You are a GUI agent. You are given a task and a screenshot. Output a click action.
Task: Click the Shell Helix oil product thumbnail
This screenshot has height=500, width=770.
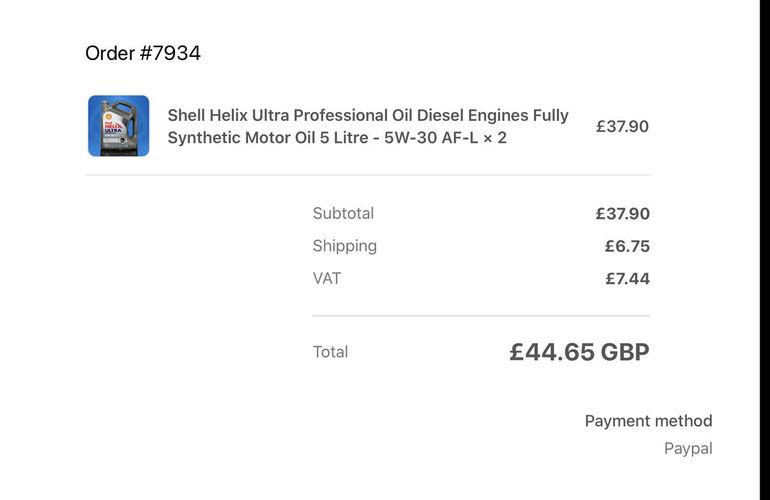point(118,126)
